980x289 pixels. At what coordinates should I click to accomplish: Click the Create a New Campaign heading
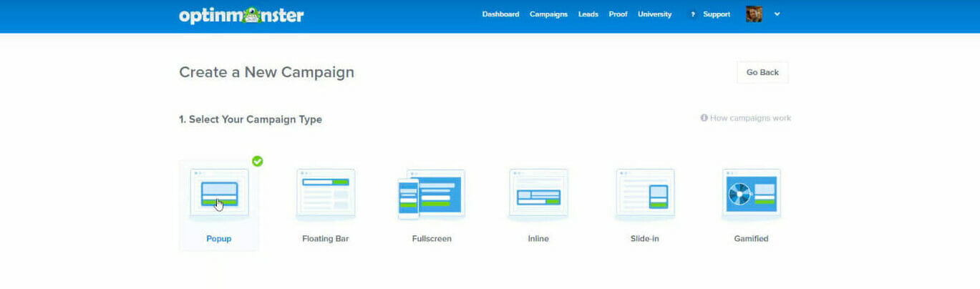pos(266,72)
